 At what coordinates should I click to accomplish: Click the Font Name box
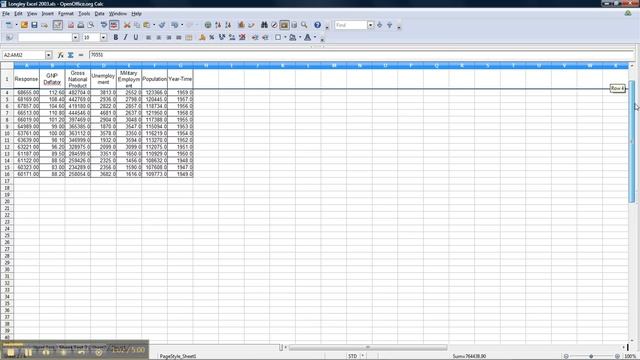45,37
